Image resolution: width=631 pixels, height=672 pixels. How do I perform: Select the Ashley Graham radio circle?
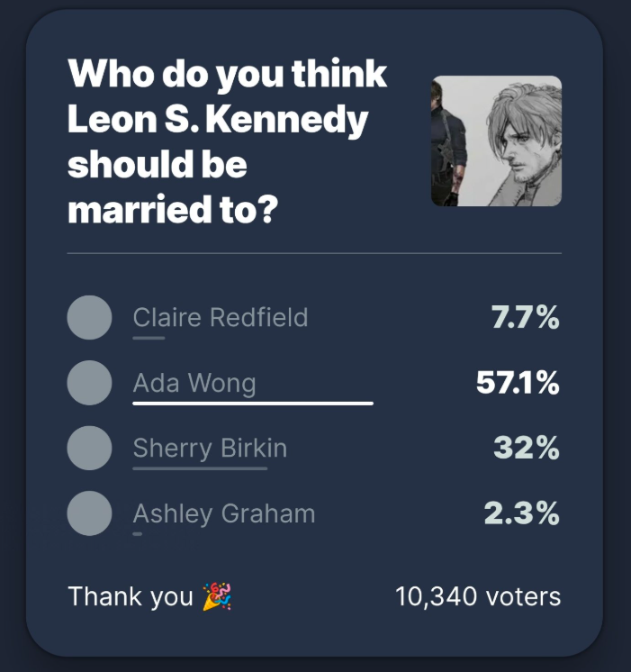pos(89,514)
